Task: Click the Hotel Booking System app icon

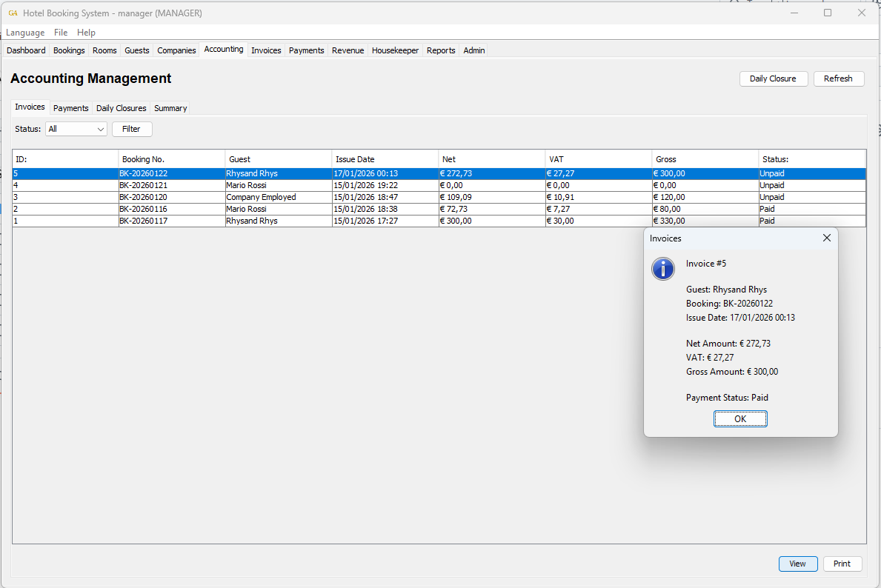Action: click(x=13, y=13)
